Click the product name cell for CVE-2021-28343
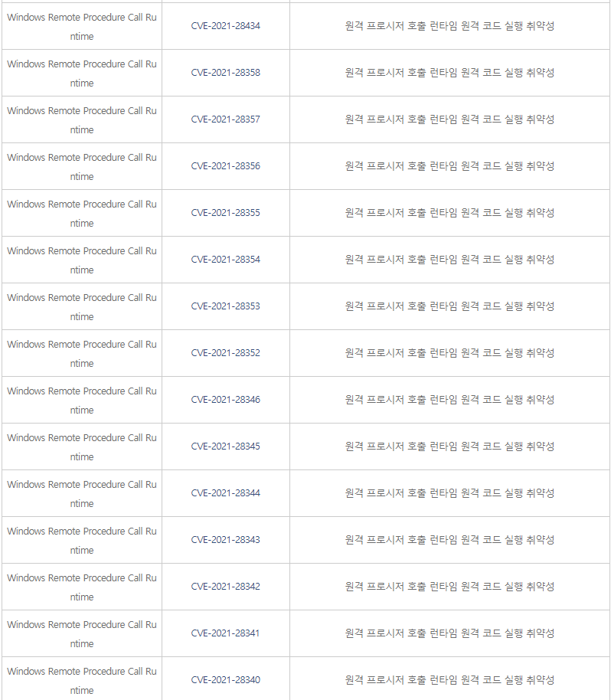The height and width of the screenshot is (700, 611). 81,540
